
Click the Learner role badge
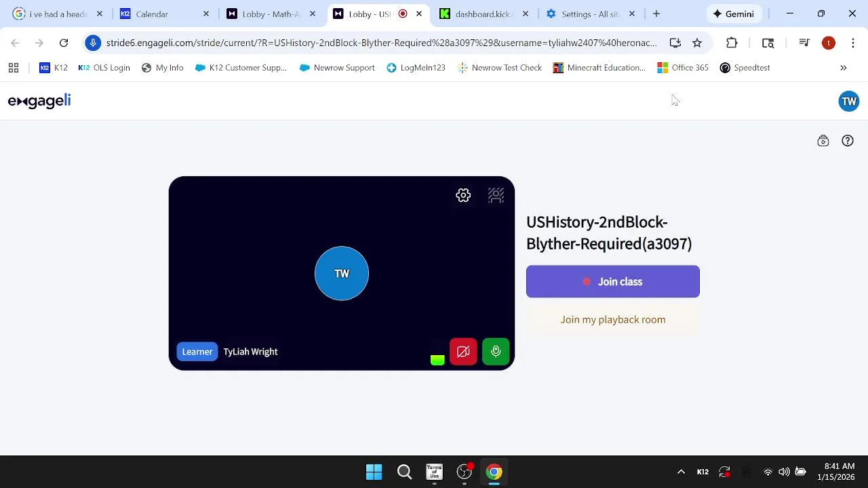pos(197,352)
